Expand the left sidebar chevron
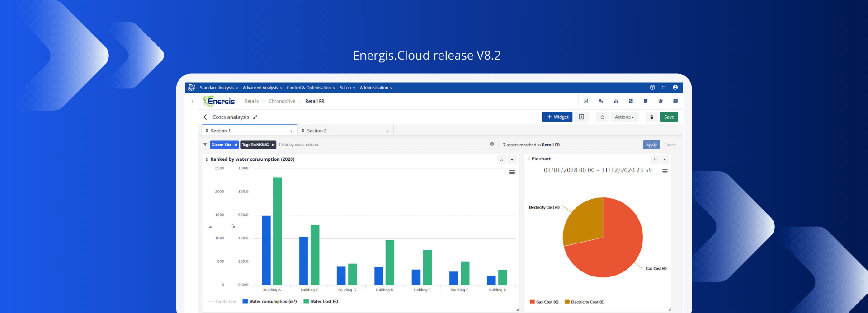The image size is (868, 313). (x=192, y=101)
